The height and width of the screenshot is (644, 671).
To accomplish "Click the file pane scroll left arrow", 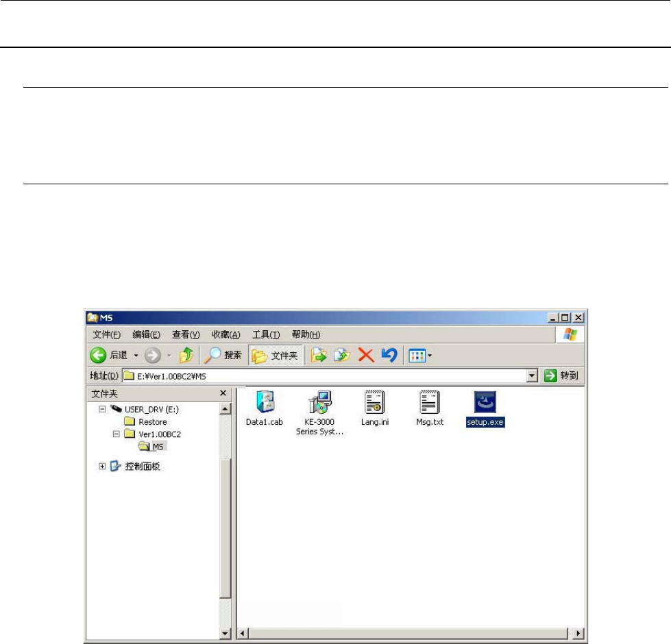I will click(x=243, y=633).
